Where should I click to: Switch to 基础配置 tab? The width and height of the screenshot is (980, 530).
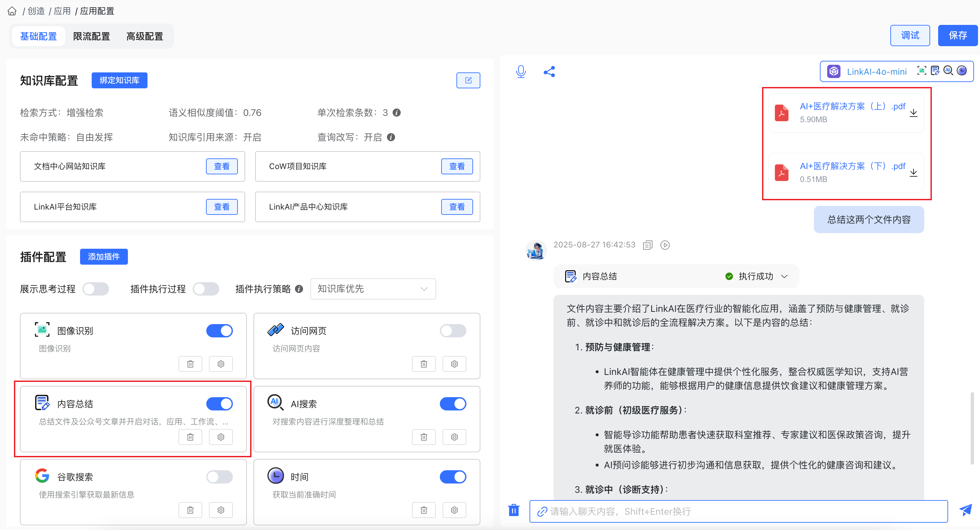click(x=39, y=37)
